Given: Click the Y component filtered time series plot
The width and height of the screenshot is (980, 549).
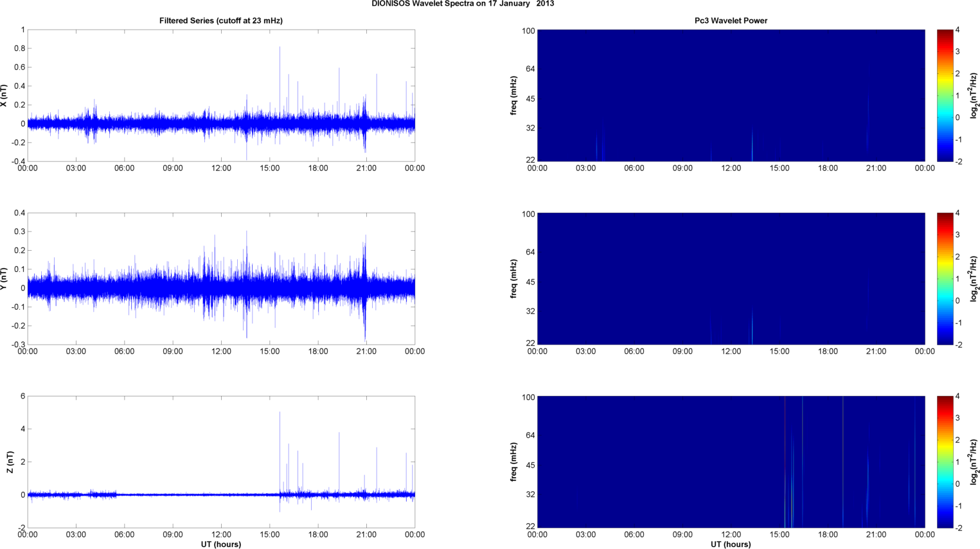Looking at the screenshot, I should click(221, 278).
